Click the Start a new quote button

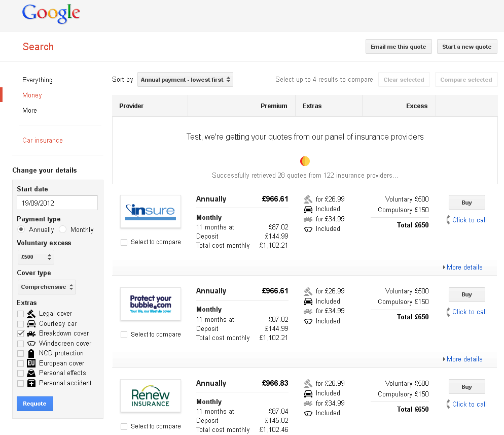466,47
